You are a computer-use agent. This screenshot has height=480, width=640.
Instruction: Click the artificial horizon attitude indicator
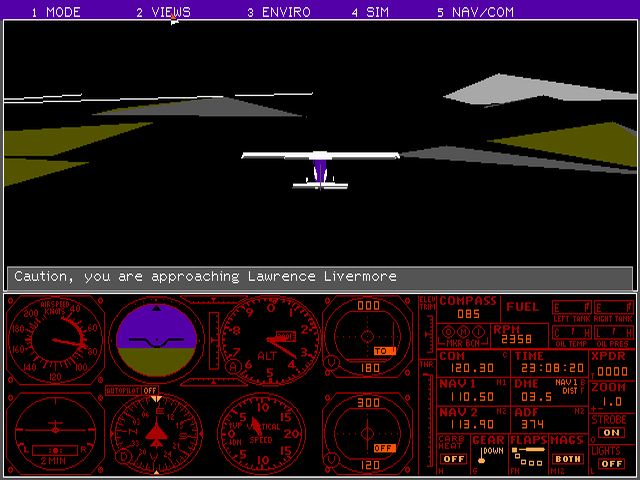point(156,340)
